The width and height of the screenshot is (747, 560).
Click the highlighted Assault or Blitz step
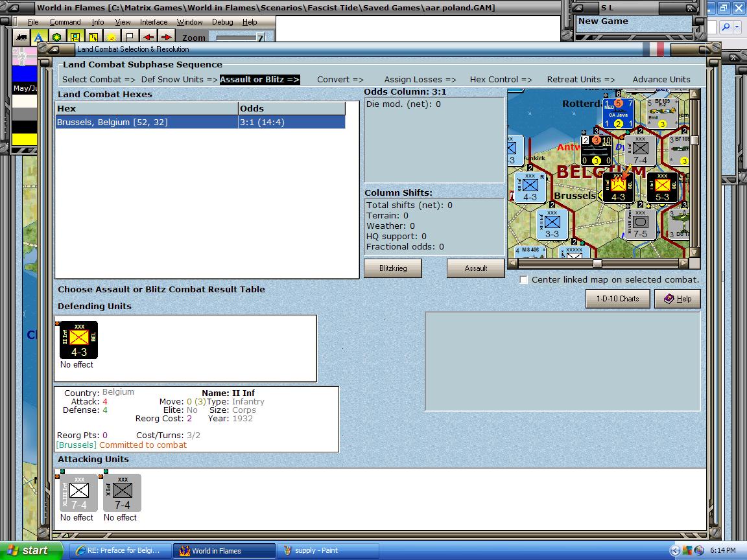point(259,80)
